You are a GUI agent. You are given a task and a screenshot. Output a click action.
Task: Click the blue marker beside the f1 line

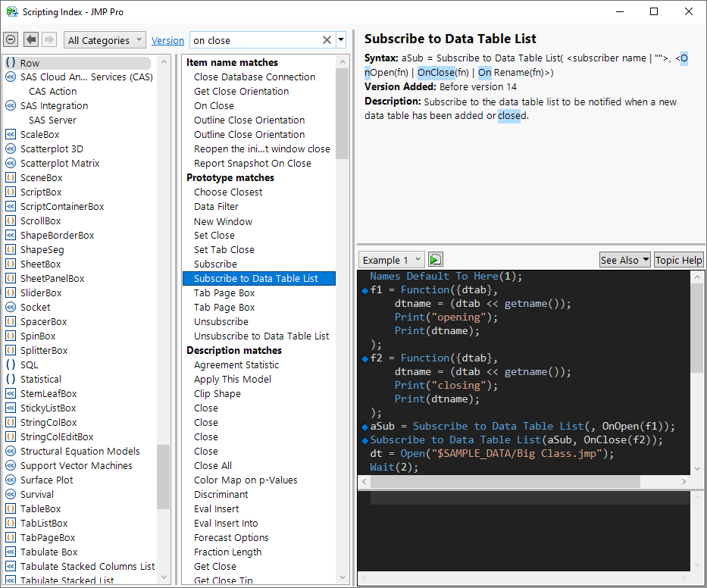[x=364, y=290]
